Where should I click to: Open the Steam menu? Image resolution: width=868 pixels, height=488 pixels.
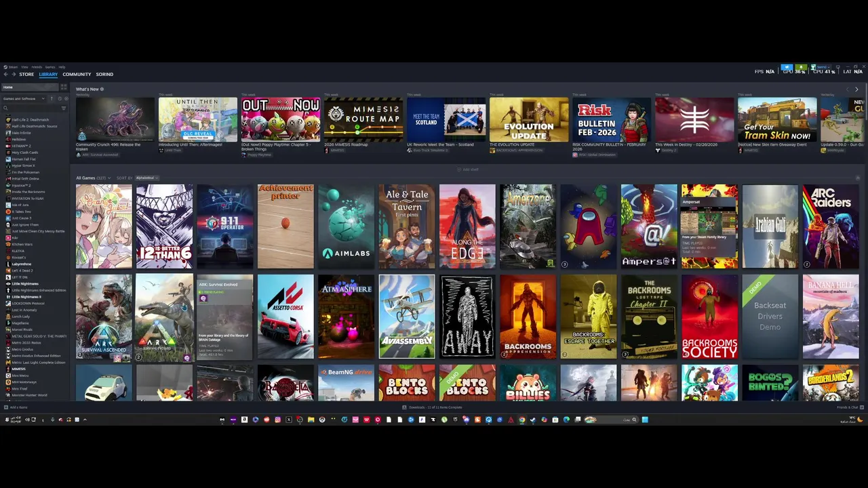(x=12, y=67)
